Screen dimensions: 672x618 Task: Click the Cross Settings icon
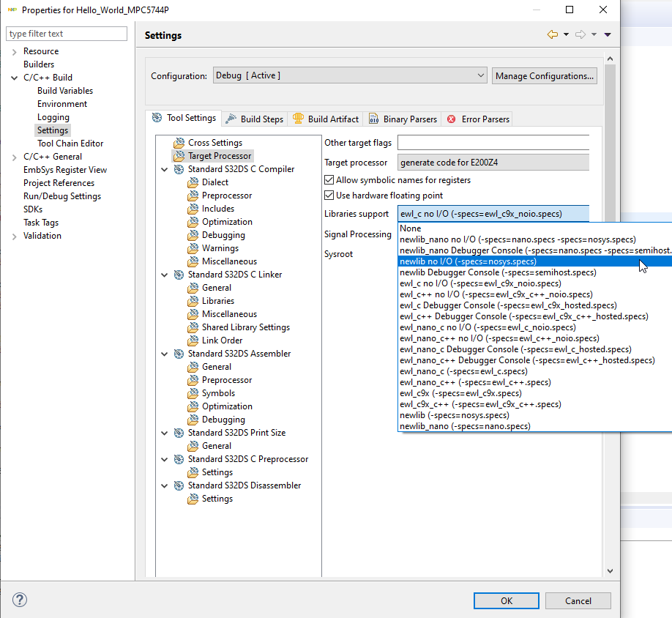[x=179, y=143]
